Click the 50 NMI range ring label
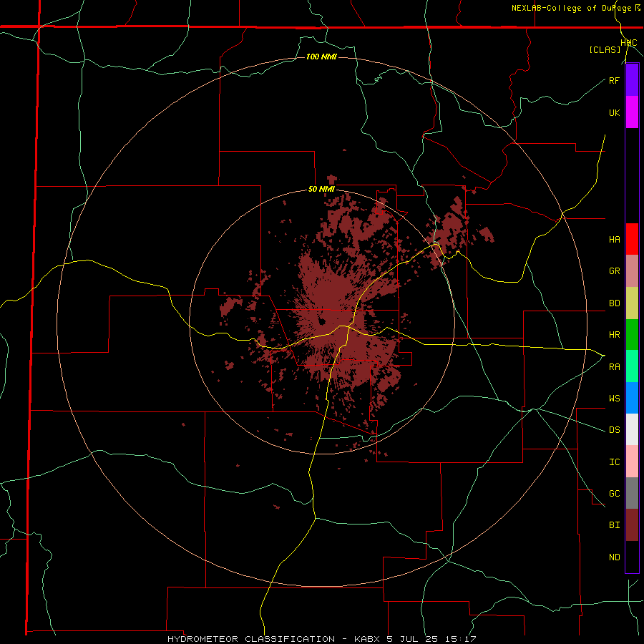This screenshot has width=644, height=644. 321,189
